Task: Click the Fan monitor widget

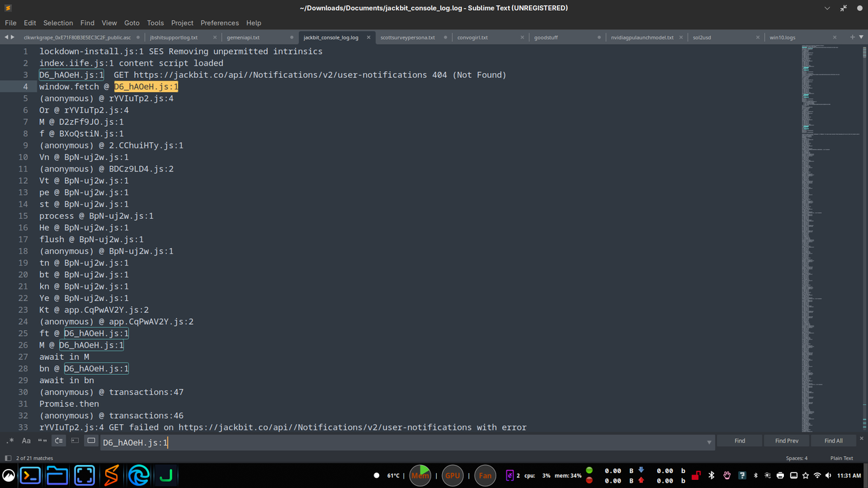Action: click(x=485, y=476)
